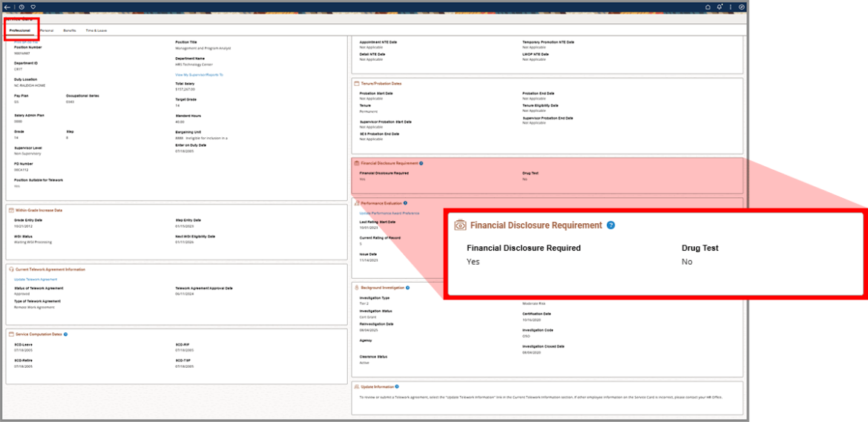
Task: Click help icon next to Performance Evaluation
Action: pyautogui.click(x=405, y=202)
